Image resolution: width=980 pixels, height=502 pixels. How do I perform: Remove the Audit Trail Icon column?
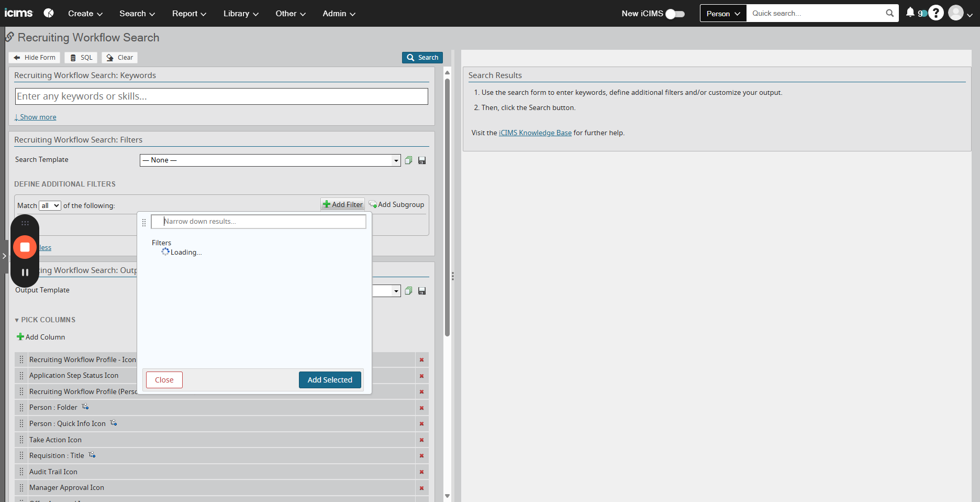[x=421, y=472]
